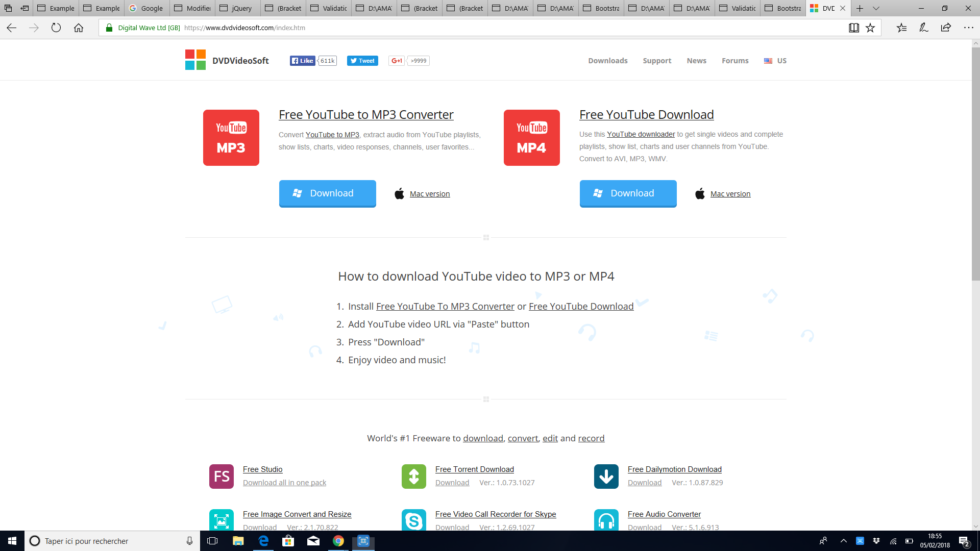The width and height of the screenshot is (980, 551).
Task: Open the US language selector
Action: click(775, 61)
